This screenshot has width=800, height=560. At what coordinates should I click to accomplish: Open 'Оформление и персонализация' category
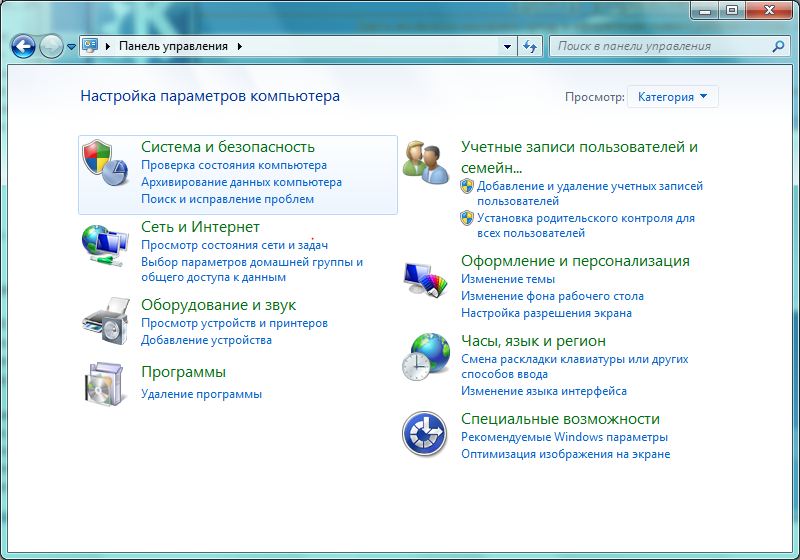tap(575, 261)
